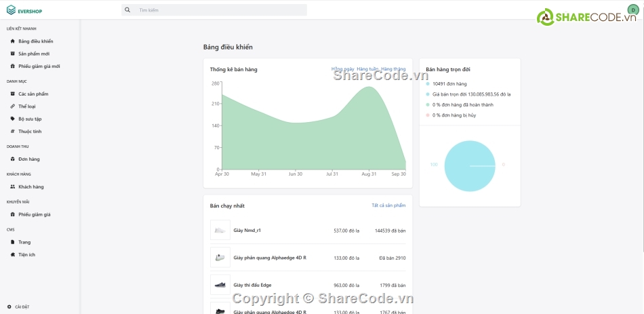Go to Bộ sưu tập page
Screen dimensions: 644x314
(x=30, y=119)
